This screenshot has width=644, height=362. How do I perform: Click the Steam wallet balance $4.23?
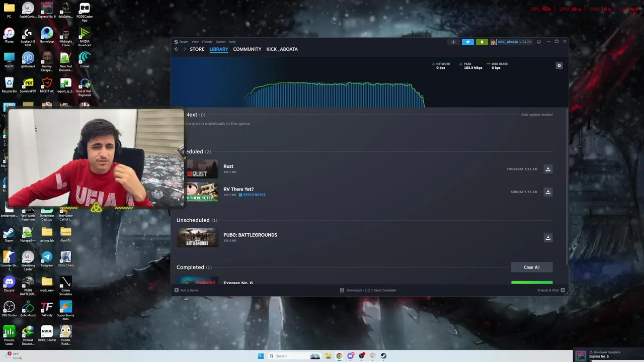526,42
